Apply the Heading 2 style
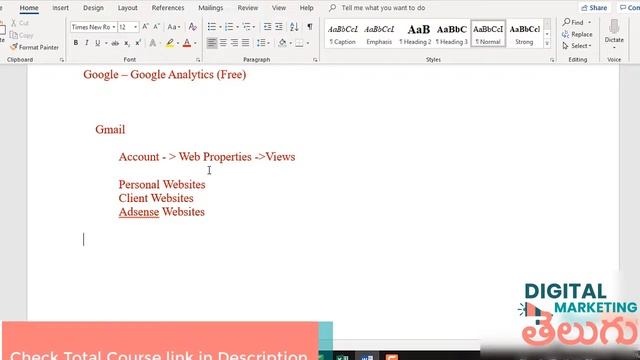 415,34
